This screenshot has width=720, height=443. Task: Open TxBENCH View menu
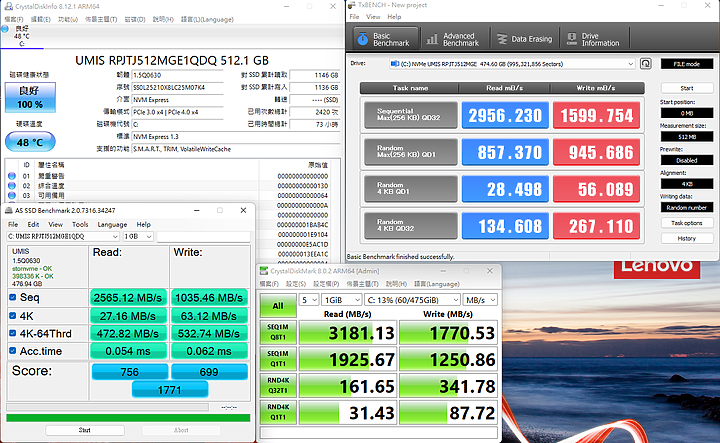[373, 17]
